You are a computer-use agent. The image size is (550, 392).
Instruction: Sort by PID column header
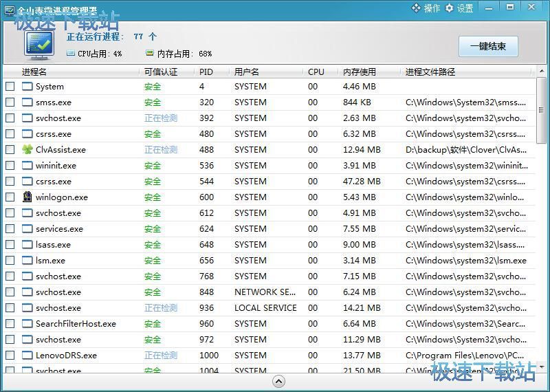(206, 72)
